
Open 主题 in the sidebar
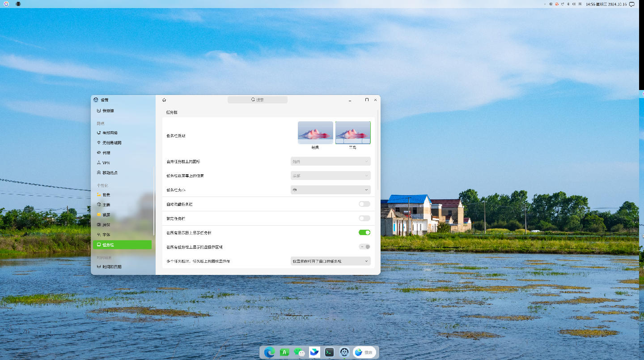(x=122, y=205)
